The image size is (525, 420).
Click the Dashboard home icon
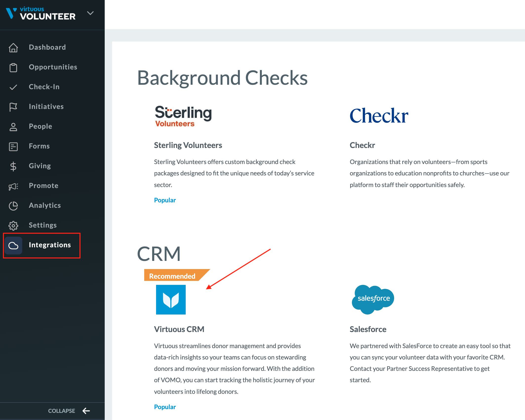point(13,47)
